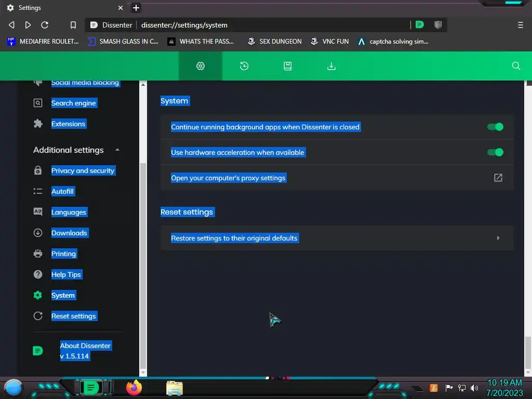Image resolution: width=532 pixels, height=399 pixels.
Task: Click the Reset settings circular arrow icon
Action: pos(38,316)
